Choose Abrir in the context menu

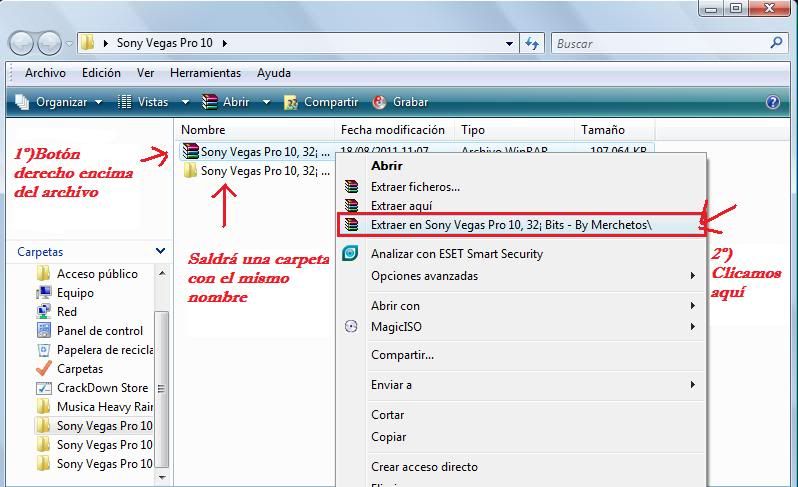(387, 166)
